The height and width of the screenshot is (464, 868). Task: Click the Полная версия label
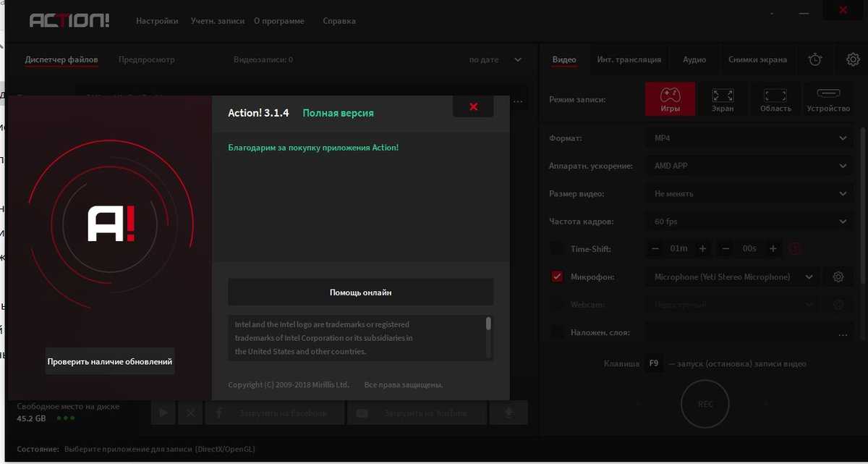[338, 113]
